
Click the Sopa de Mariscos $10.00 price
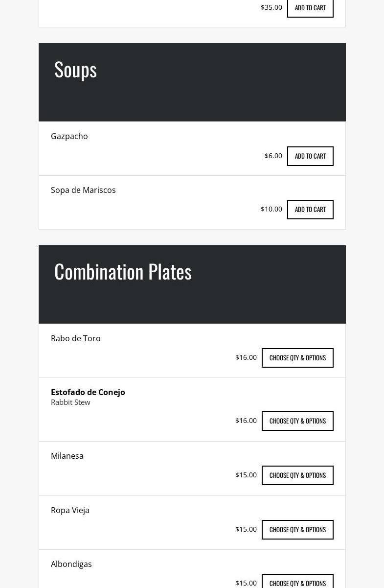tap(271, 209)
